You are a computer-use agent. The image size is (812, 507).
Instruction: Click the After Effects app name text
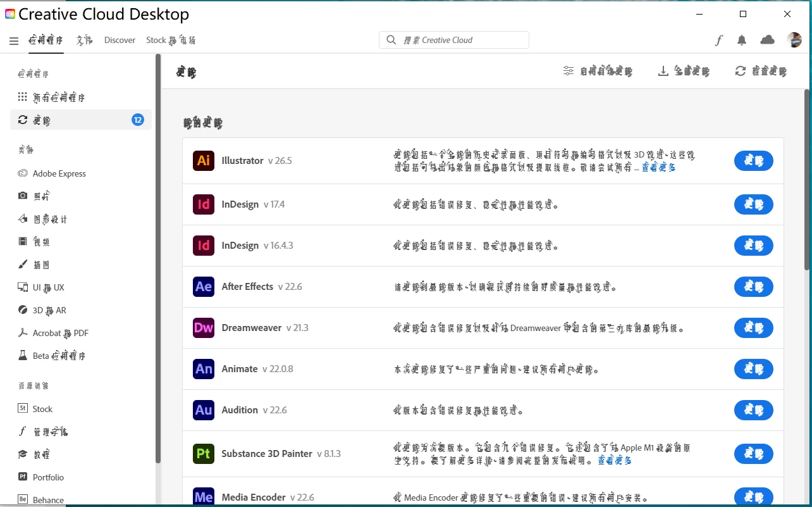(x=247, y=287)
